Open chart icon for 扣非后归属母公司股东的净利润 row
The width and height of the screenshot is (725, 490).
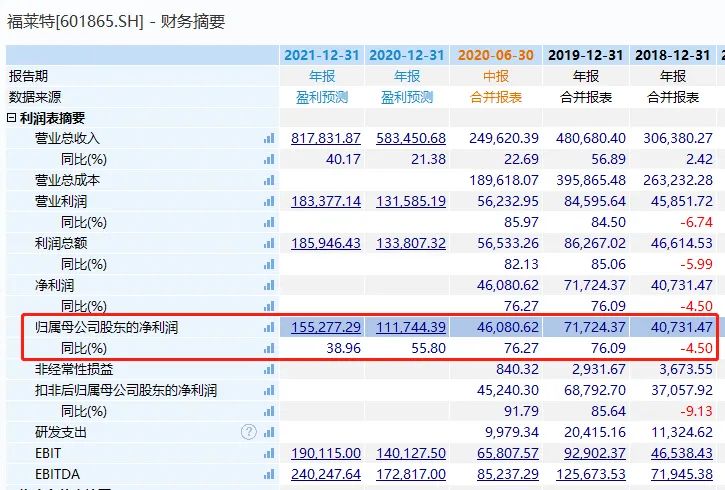269,390
